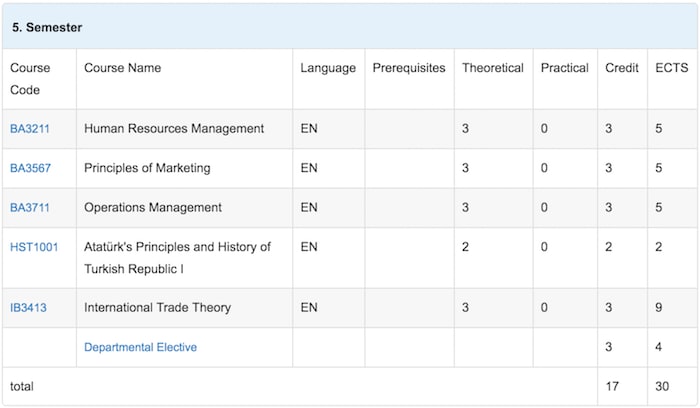700x408 pixels.
Task: Click the Course Code column header
Action: point(30,79)
